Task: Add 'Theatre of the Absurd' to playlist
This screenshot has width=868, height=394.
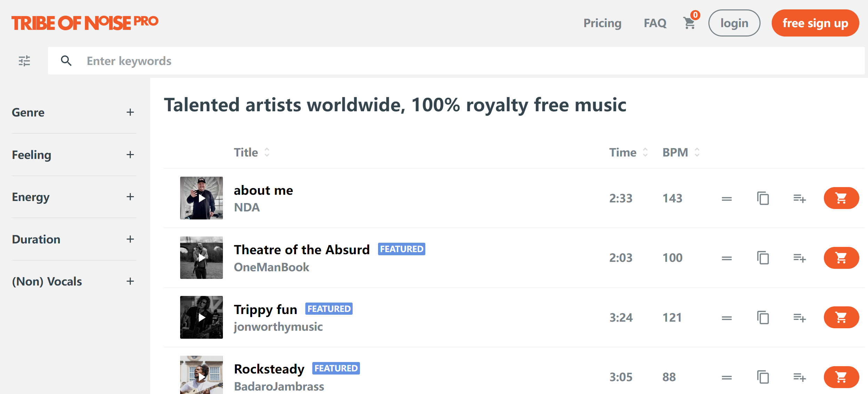Action: click(799, 258)
